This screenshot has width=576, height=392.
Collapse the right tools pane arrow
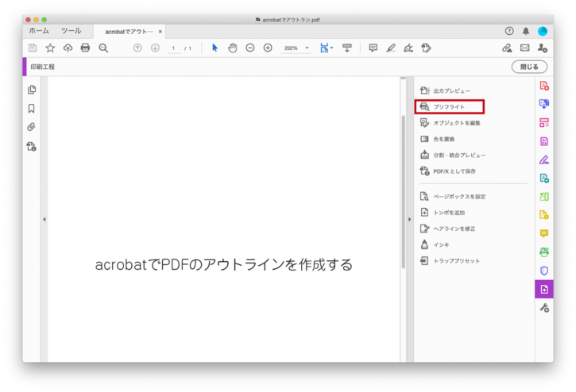pos(409,219)
